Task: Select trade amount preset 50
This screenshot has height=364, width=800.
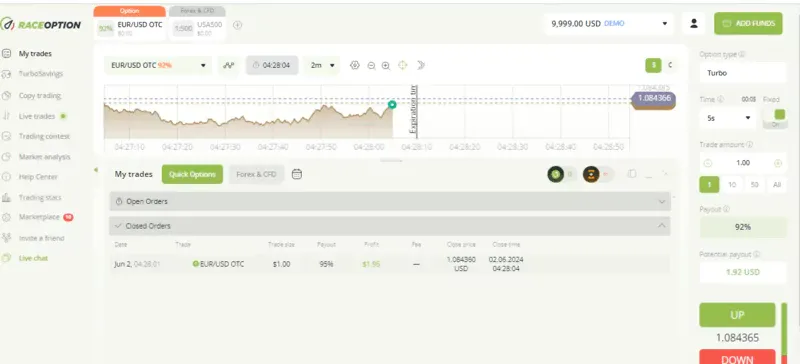Action: [x=755, y=185]
